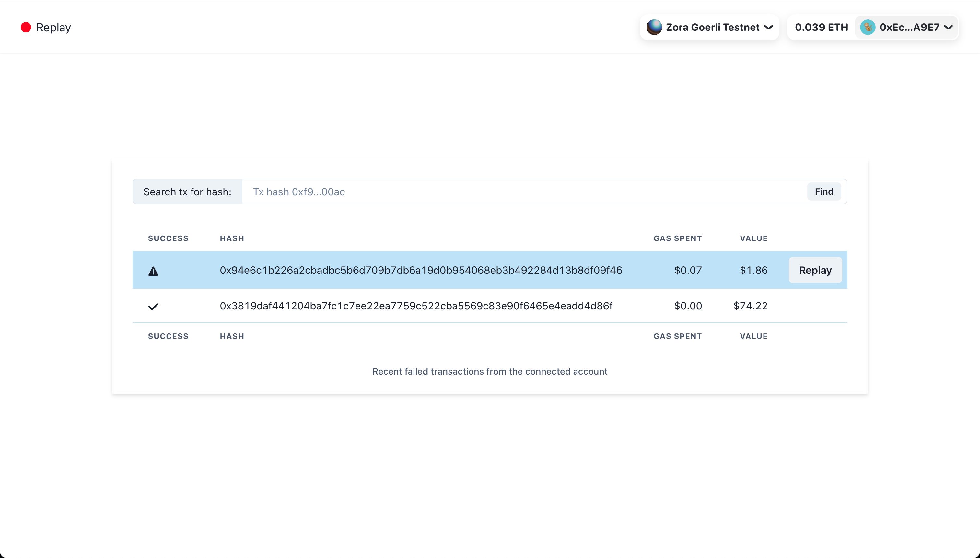Open the Replay home link in header

pos(46,27)
